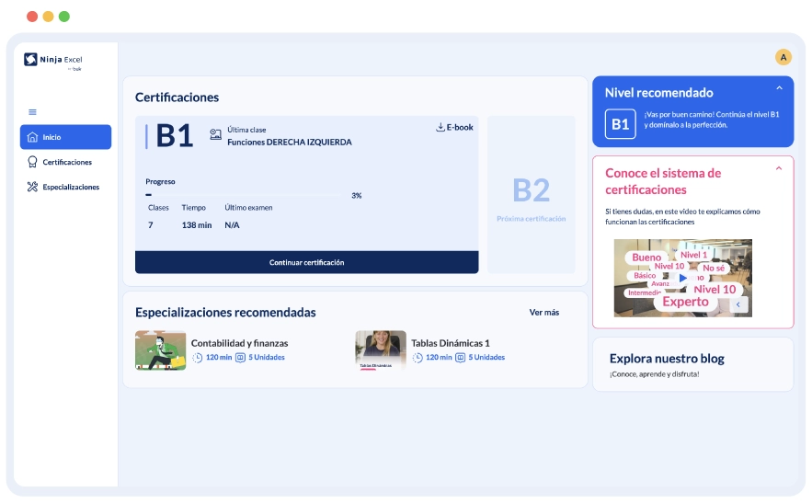Open Tablas Dinámicas 1 thumbnail

[381, 350]
